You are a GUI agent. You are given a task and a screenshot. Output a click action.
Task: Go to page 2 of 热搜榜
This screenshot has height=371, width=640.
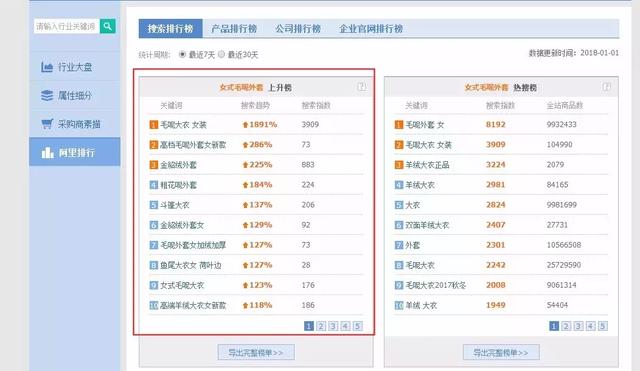[x=566, y=326]
